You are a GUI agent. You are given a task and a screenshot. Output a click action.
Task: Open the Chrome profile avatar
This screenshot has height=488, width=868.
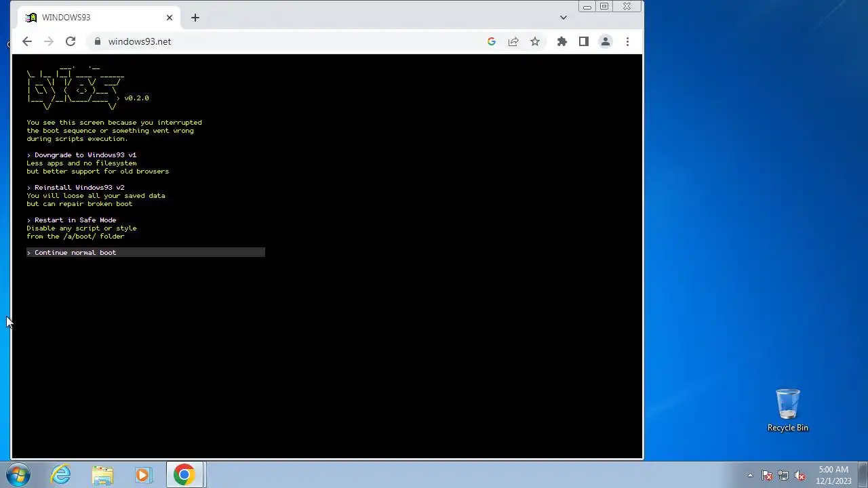pyautogui.click(x=606, y=41)
